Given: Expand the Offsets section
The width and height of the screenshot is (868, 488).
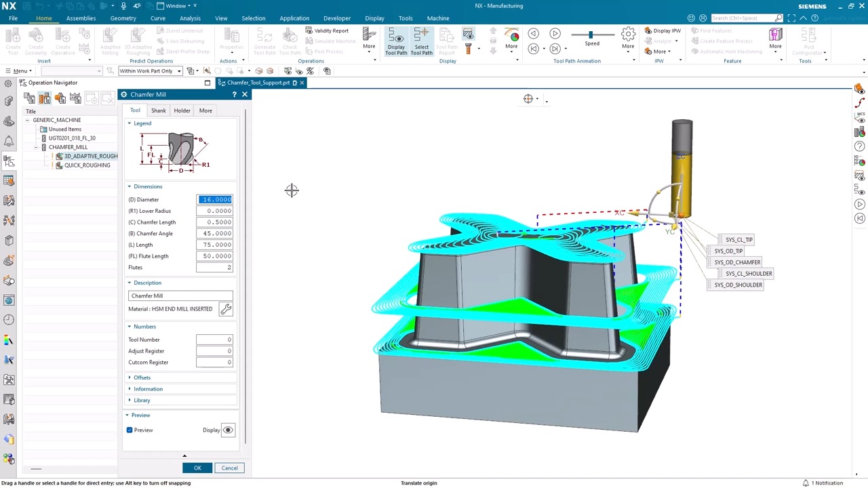Looking at the screenshot, I should click(142, 378).
